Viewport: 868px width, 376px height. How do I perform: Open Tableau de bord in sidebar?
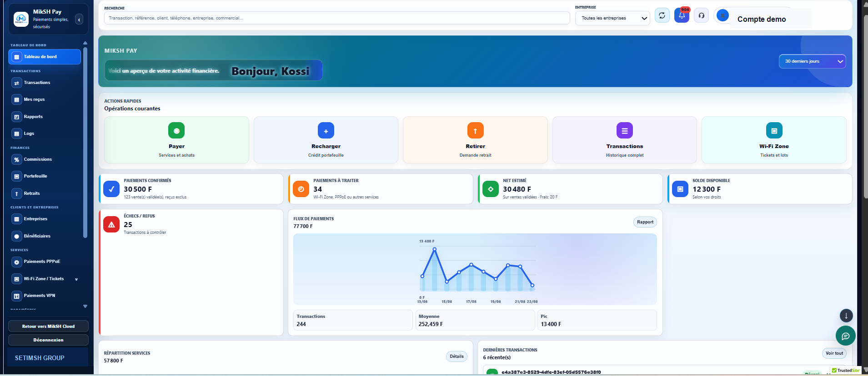pyautogui.click(x=45, y=57)
